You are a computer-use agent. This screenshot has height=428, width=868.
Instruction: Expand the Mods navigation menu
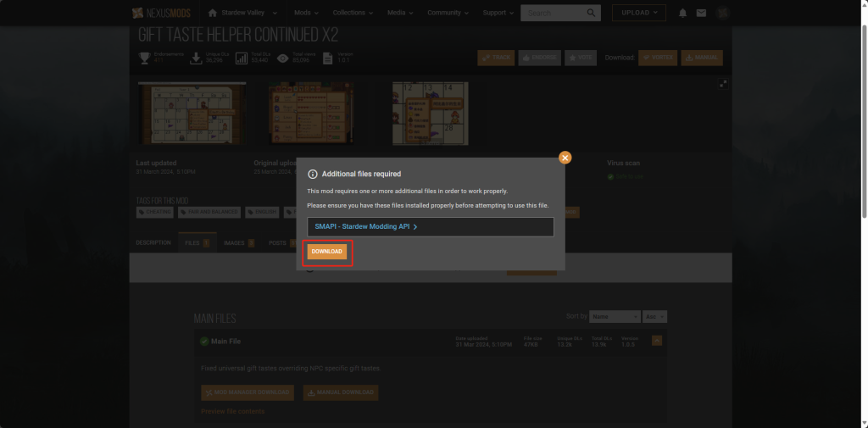point(306,13)
